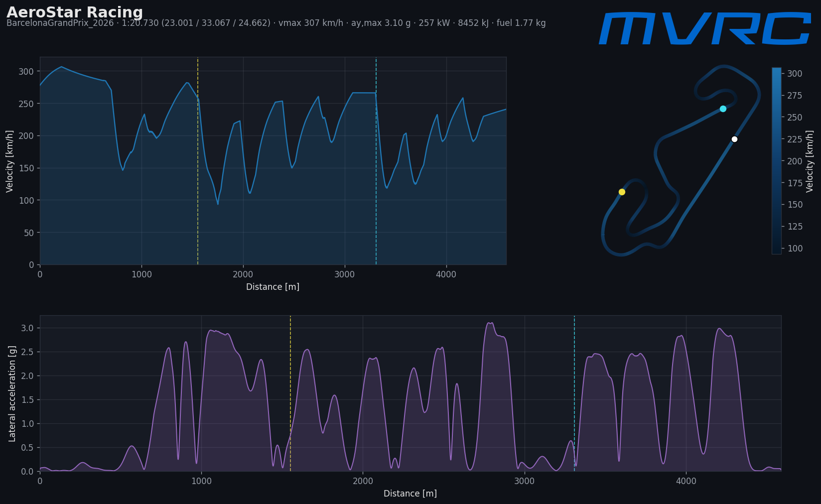Click the MVRC logo
Image resolution: width=821 pixels, height=504 pixels.
click(x=705, y=28)
